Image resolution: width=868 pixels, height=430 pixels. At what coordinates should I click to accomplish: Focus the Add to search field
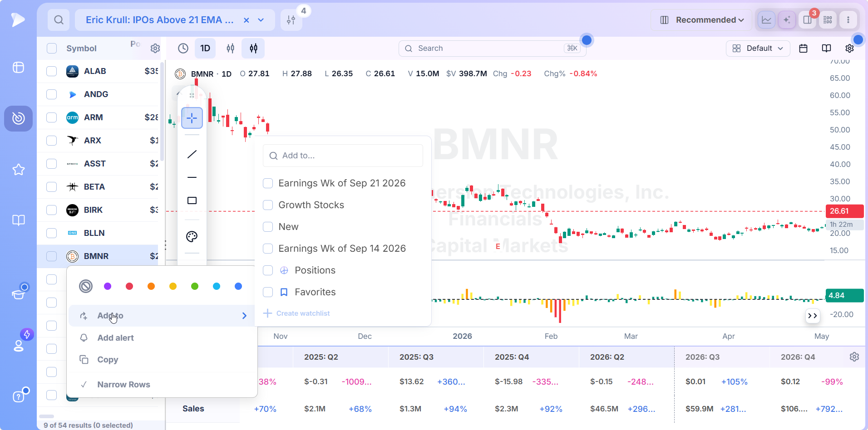[343, 156]
